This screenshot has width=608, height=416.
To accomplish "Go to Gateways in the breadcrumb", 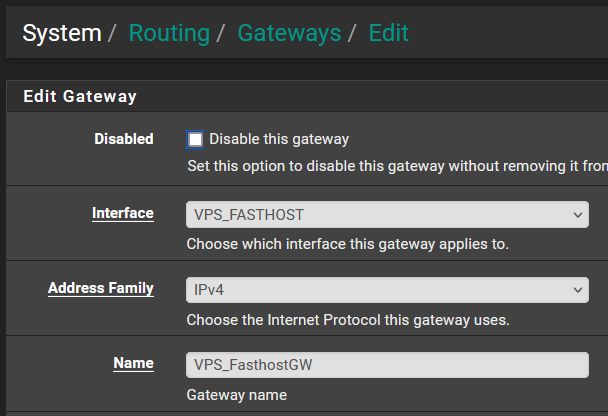I will pos(289,33).
